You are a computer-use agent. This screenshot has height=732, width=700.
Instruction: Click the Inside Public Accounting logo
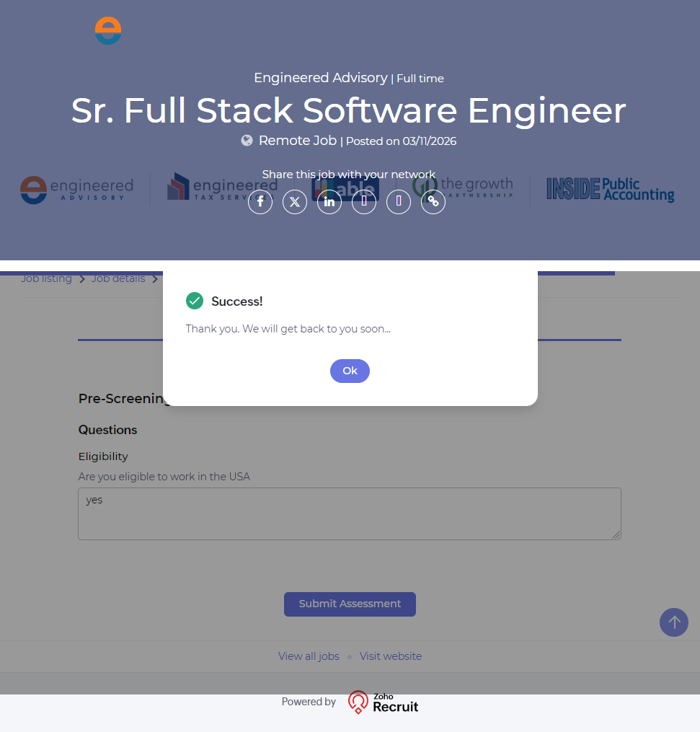(x=610, y=189)
